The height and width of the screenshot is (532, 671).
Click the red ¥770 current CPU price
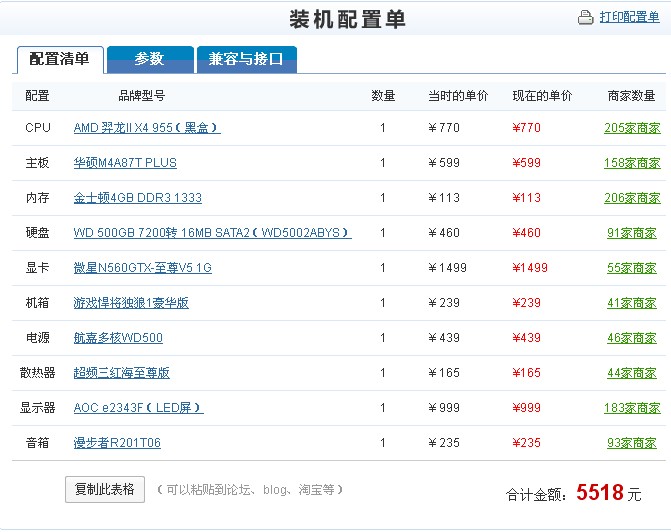526,128
